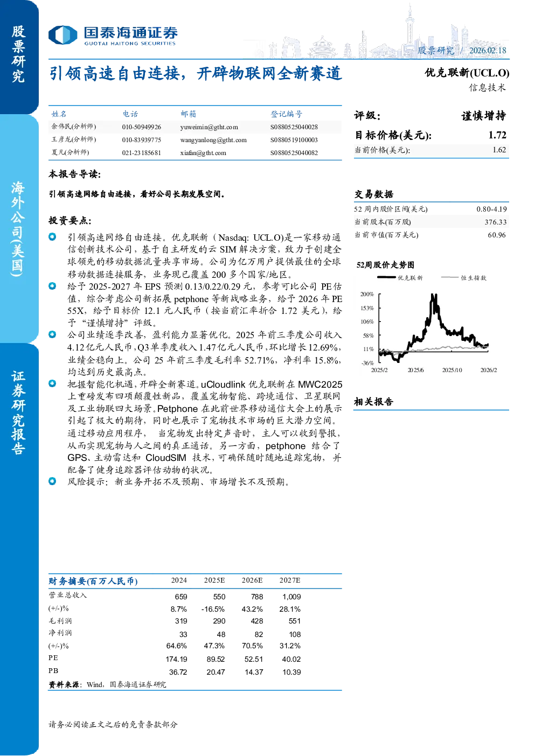Click the 相关报告 section heading
The height and width of the screenshot is (756, 535).
click(x=374, y=402)
